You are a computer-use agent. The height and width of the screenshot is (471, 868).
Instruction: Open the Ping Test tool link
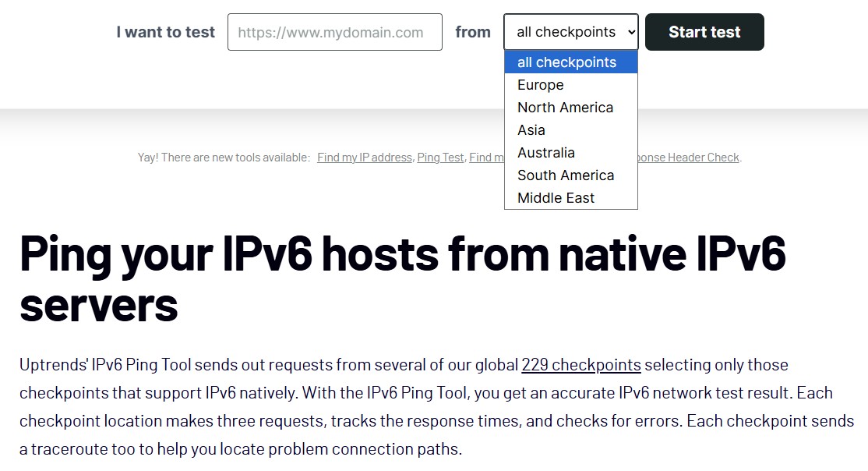[440, 158]
